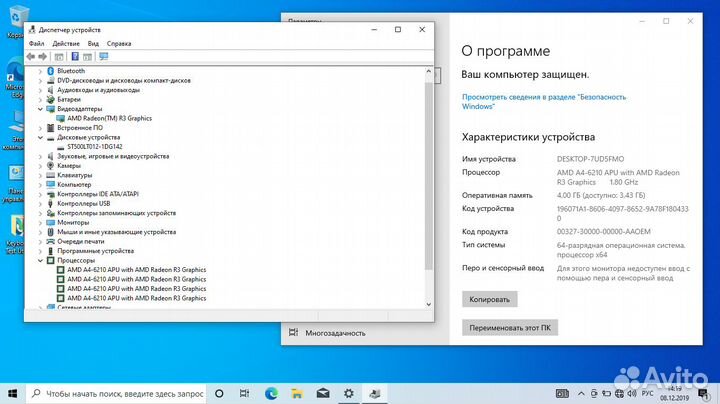Click the blue question-mark Help toolbar icon

coord(75,56)
